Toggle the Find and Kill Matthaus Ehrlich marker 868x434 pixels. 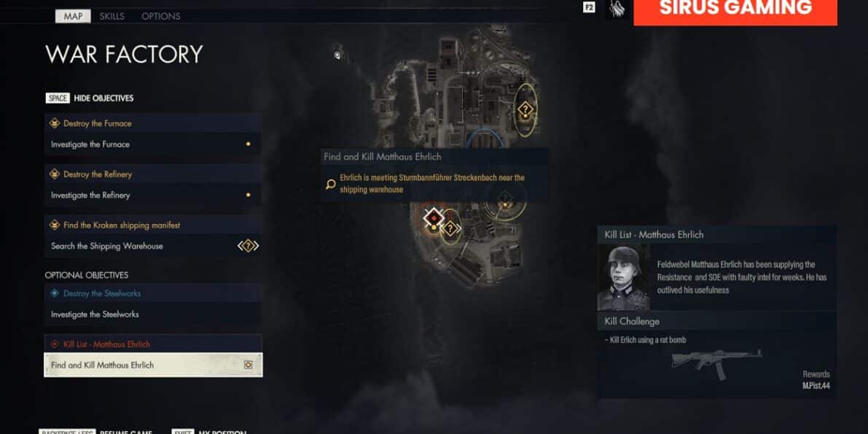click(249, 365)
